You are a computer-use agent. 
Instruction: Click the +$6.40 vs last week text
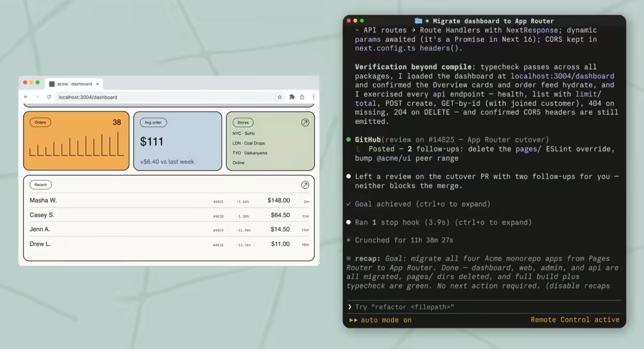click(167, 162)
